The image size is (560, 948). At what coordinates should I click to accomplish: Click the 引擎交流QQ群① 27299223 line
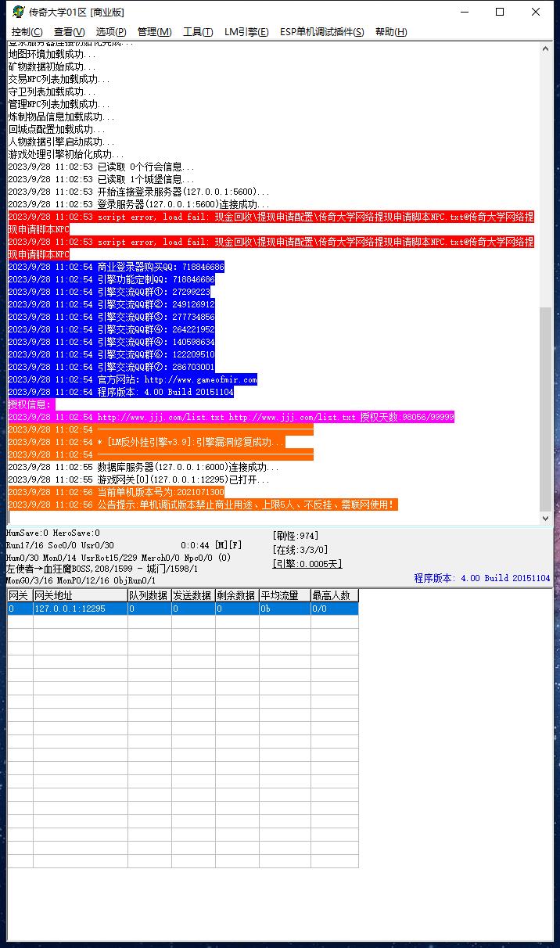click(x=109, y=292)
